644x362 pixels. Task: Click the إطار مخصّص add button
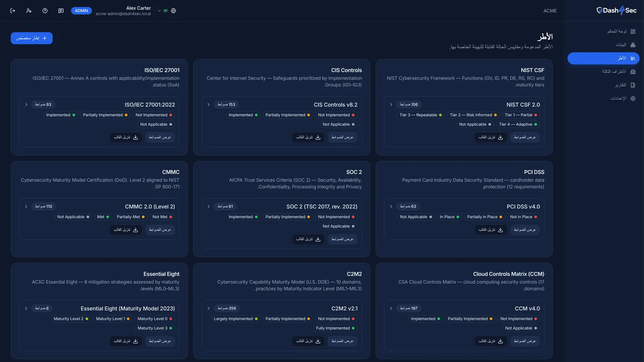31,38
